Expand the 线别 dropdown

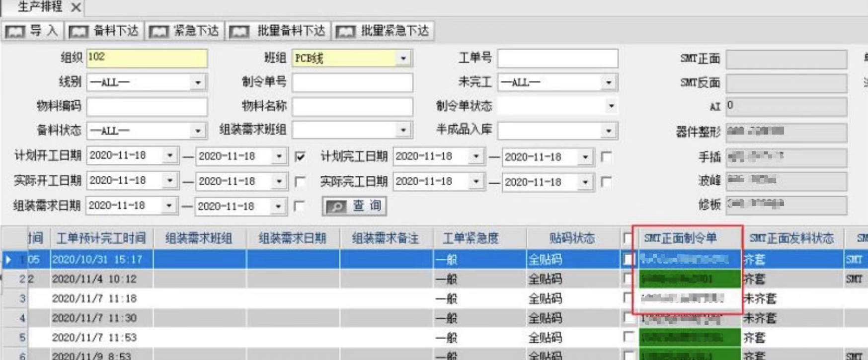pyautogui.click(x=198, y=82)
